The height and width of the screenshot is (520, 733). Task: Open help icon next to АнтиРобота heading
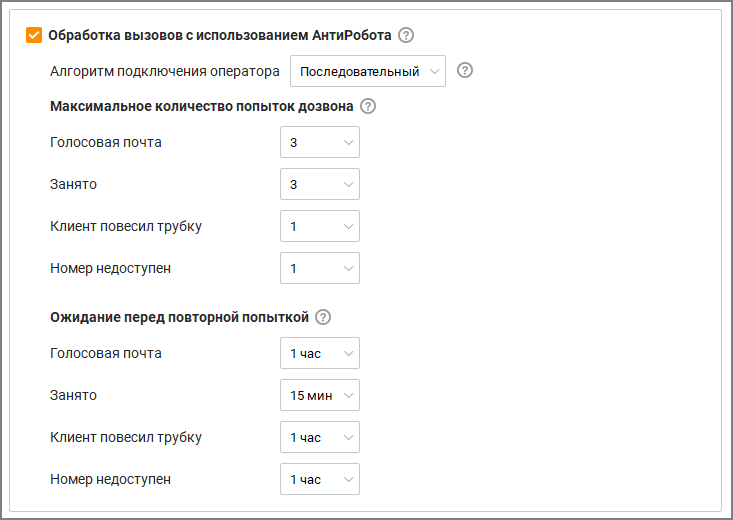pyautogui.click(x=406, y=35)
